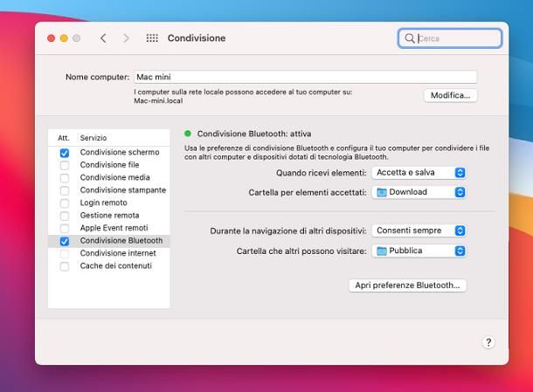Click the Servizio column header
This screenshot has width=533, height=392.
click(x=93, y=138)
